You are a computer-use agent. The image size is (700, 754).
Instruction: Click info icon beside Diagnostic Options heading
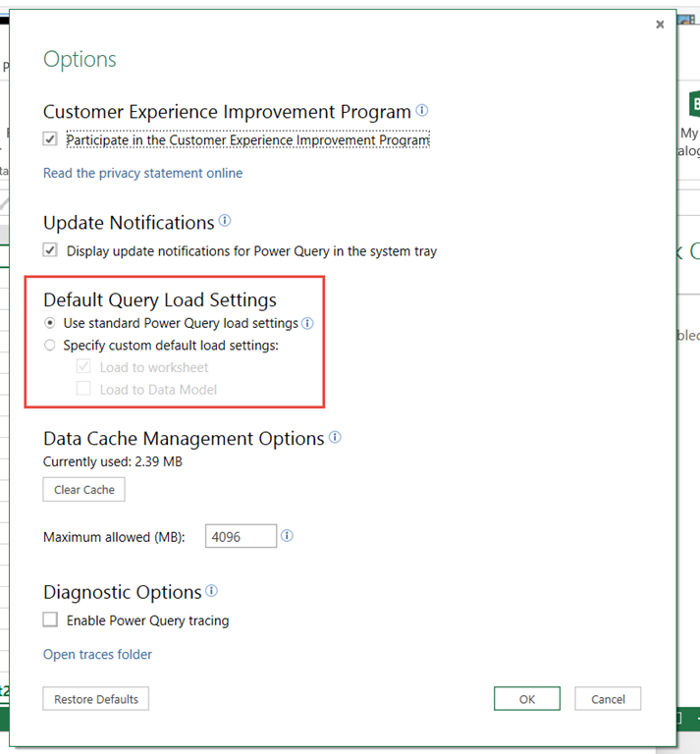[212, 591]
